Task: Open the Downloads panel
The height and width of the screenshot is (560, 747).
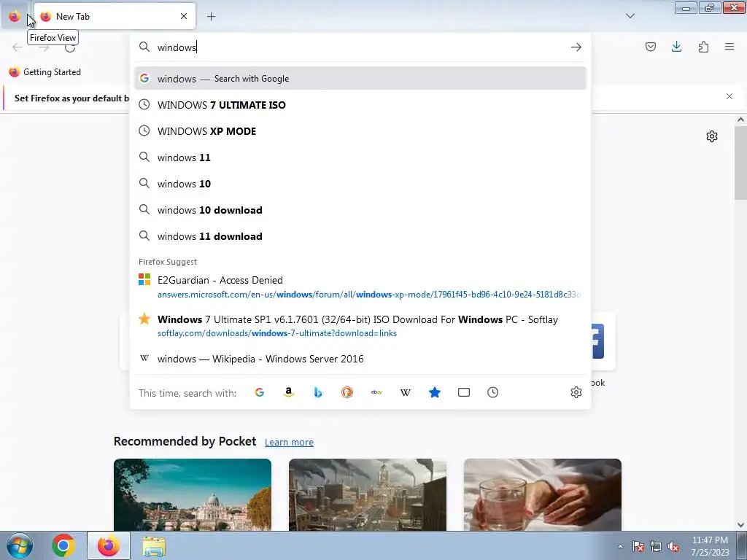Action: click(x=676, y=47)
